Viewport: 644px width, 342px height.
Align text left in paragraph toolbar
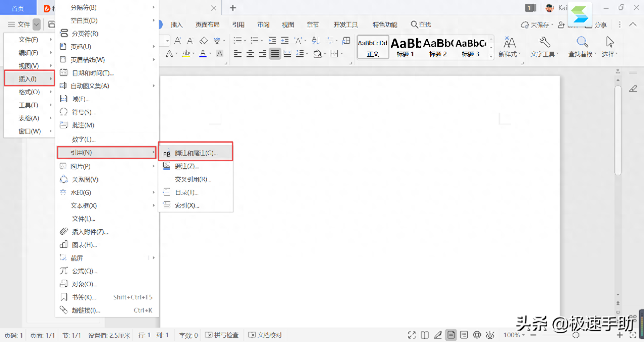[x=238, y=54]
